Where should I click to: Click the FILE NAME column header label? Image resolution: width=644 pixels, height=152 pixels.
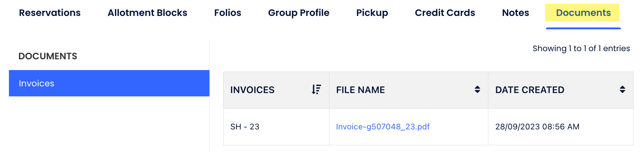coord(360,90)
